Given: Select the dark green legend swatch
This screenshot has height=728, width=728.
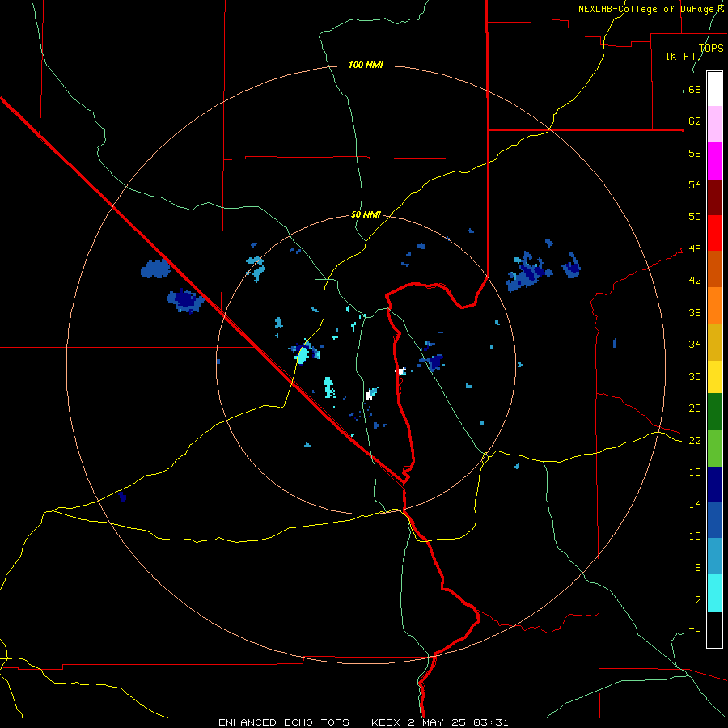Looking at the screenshot, I should pyautogui.click(x=714, y=412).
